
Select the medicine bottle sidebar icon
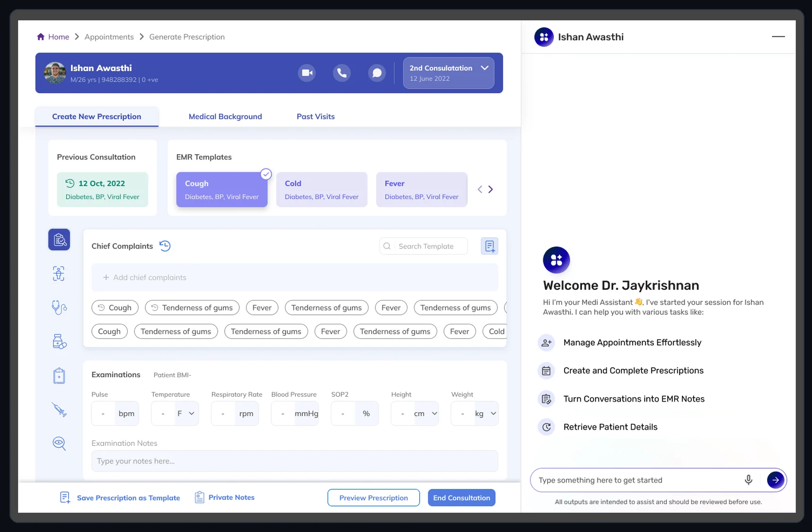pyautogui.click(x=59, y=341)
